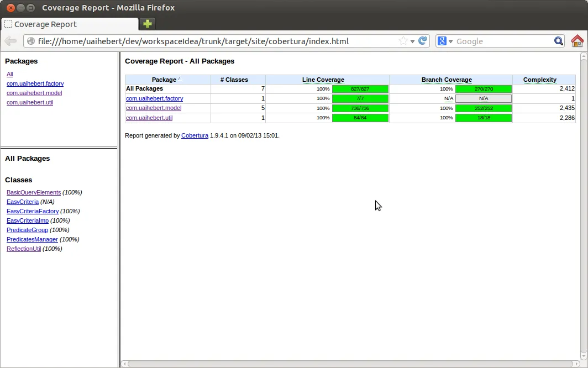588x368 pixels.
Task: Open the EasyCriteria class link
Action: point(23,202)
